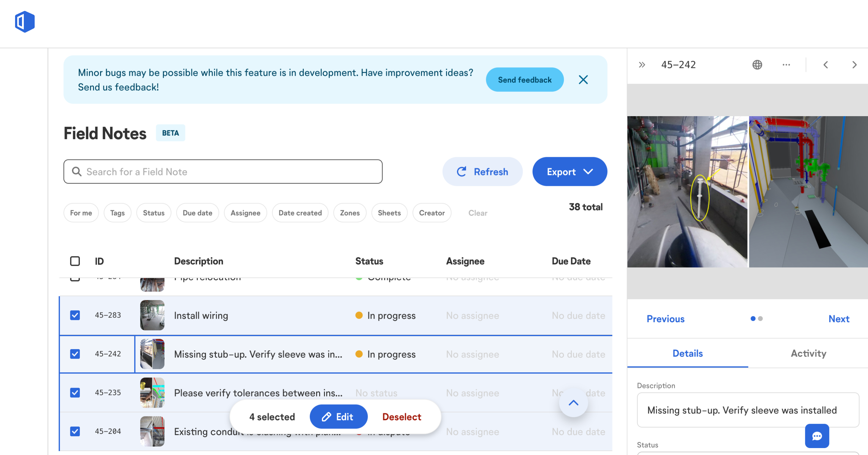Switch to the Activity tab

coord(808,353)
